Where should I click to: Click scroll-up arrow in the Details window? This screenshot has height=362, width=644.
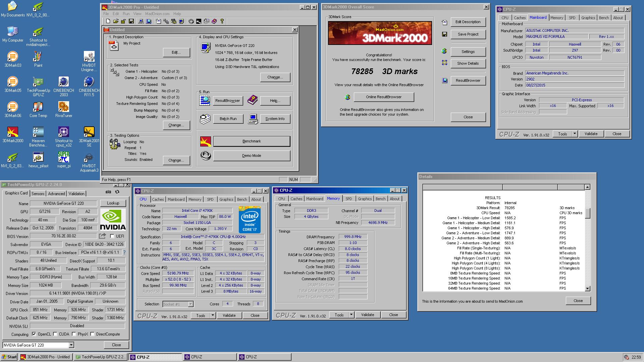tap(587, 187)
